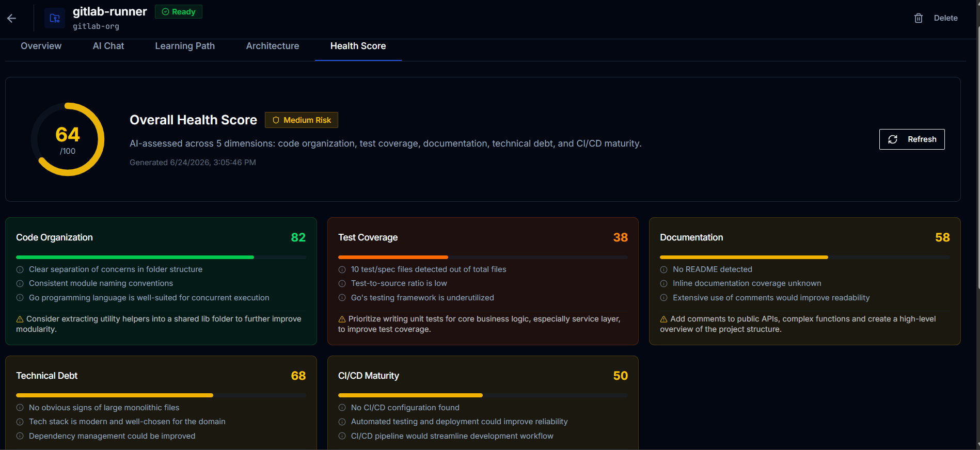This screenshot has height=450, width=980.
Task: Click the warning icon before "Add comments to public APIs"
Action: click(x=664, y=319)
